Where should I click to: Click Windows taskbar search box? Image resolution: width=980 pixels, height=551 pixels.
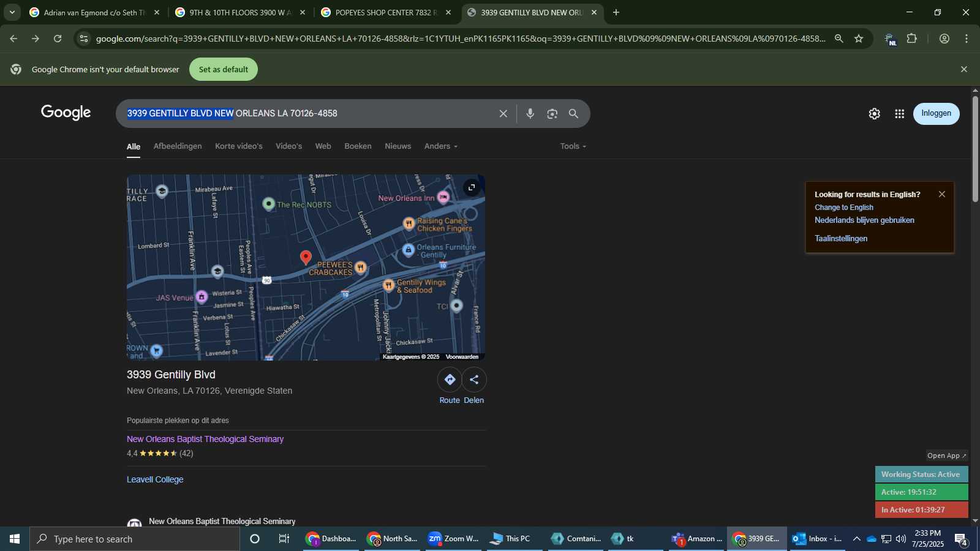click(135, 539)
